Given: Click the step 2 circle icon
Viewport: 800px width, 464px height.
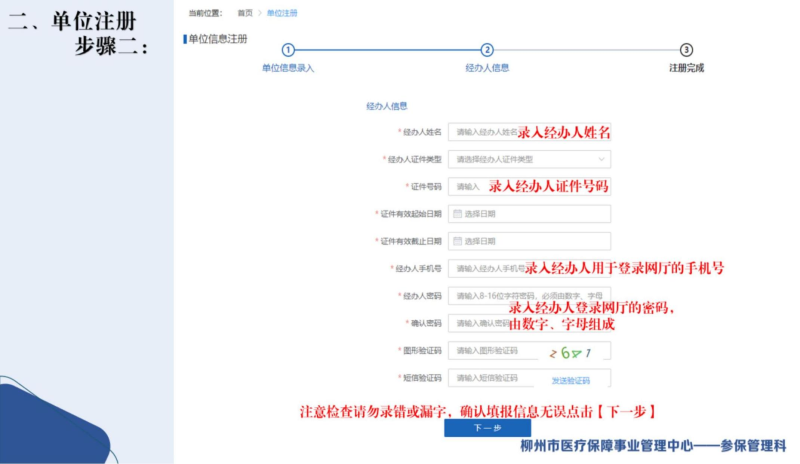Looking at the screenshot, I should (x=487, y=50).
